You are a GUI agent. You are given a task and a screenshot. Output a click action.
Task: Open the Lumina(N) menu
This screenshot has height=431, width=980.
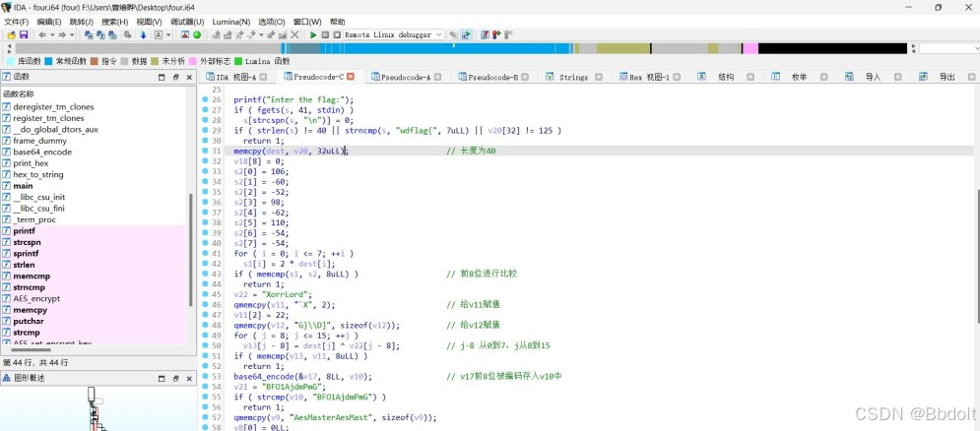tap(230, 22)
